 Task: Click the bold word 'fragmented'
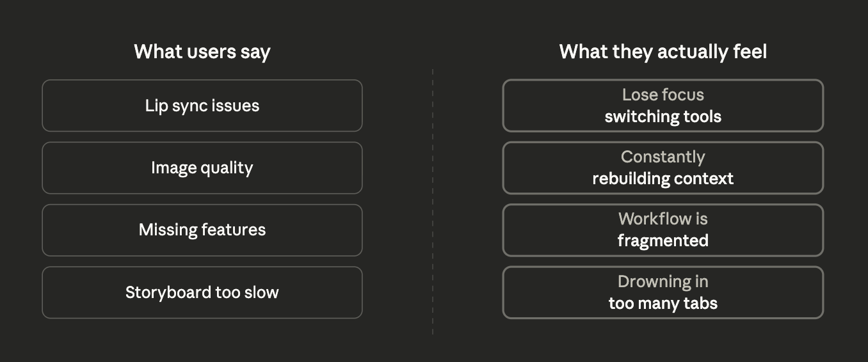click(x=663, y=241)
